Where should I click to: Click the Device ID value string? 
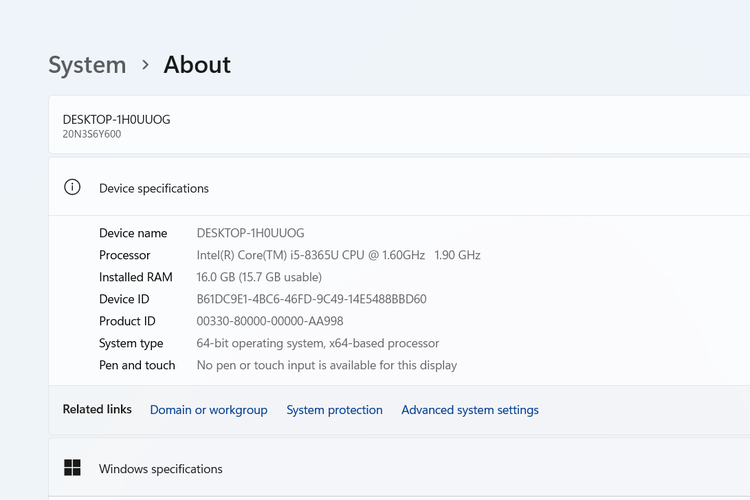click(x=311, y=299)
